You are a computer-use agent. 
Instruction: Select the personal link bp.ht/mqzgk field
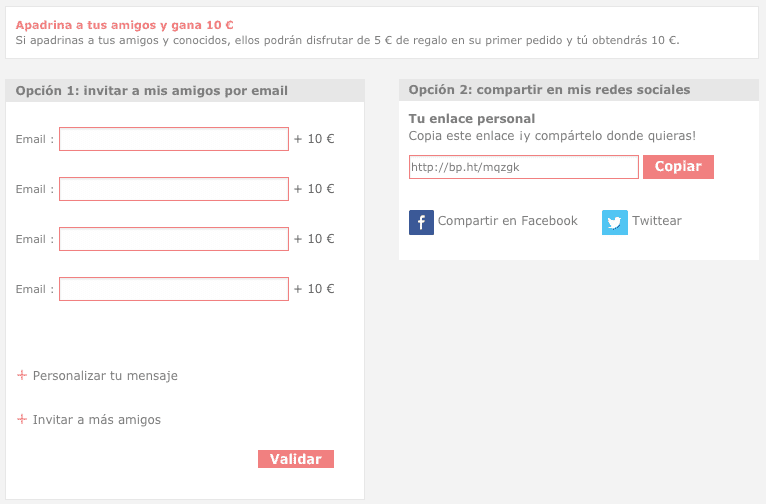pyautogui.click(x=523, y=167)
